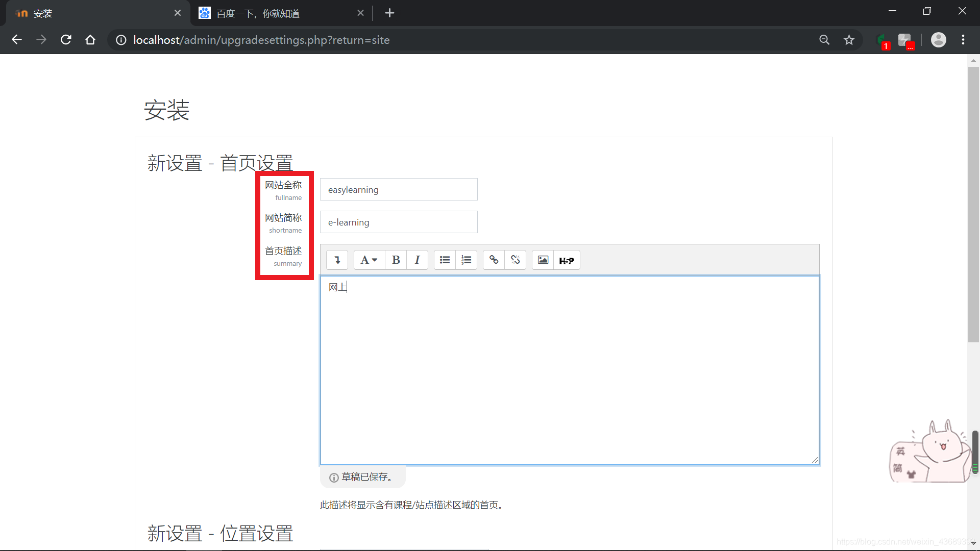Viewport: 980px width, 551px height.
Task: Bookmark this page with star icon
Action: tap(849, 40)
